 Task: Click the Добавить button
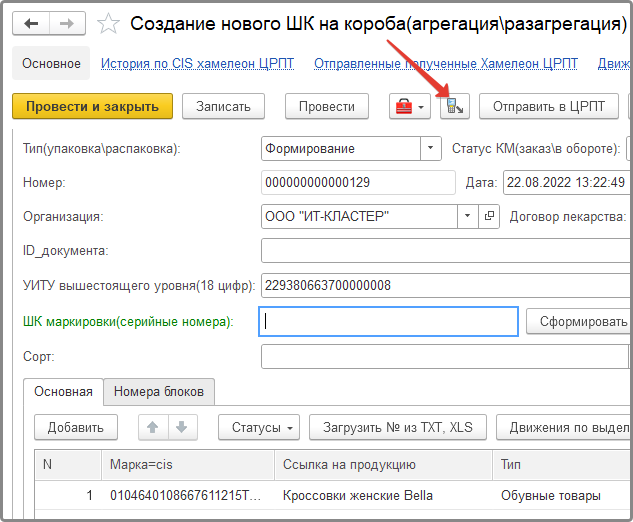[x=76, y=427]
